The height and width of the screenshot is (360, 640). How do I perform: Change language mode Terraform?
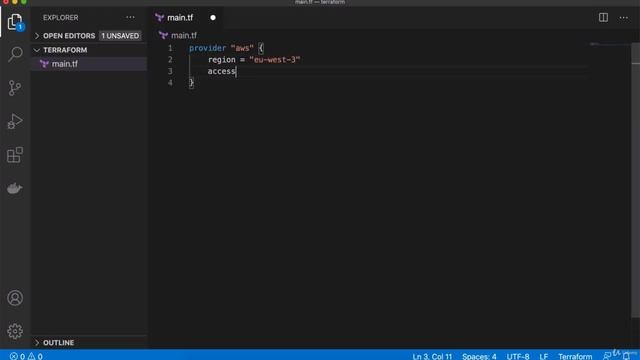pyautogui.click(x=575, y=356)
